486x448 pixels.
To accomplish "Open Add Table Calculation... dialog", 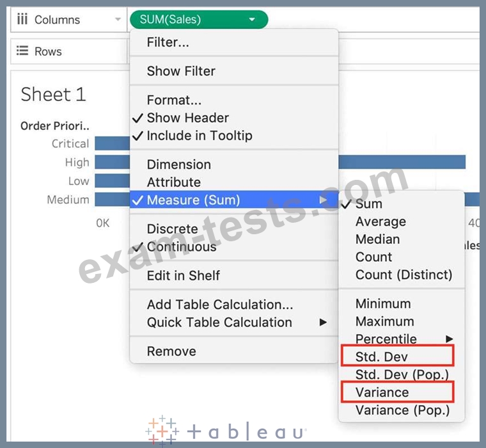I will click(220, 305).
